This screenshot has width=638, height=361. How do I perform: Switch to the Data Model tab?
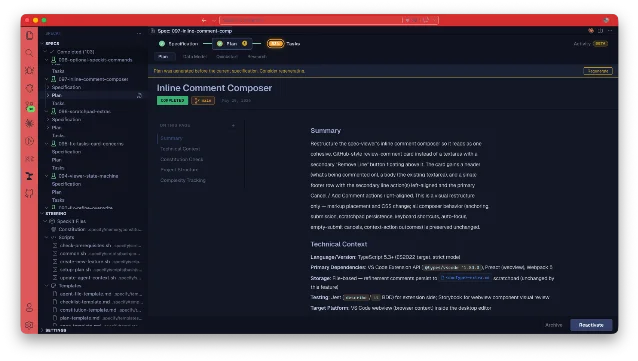pos(194,57)
